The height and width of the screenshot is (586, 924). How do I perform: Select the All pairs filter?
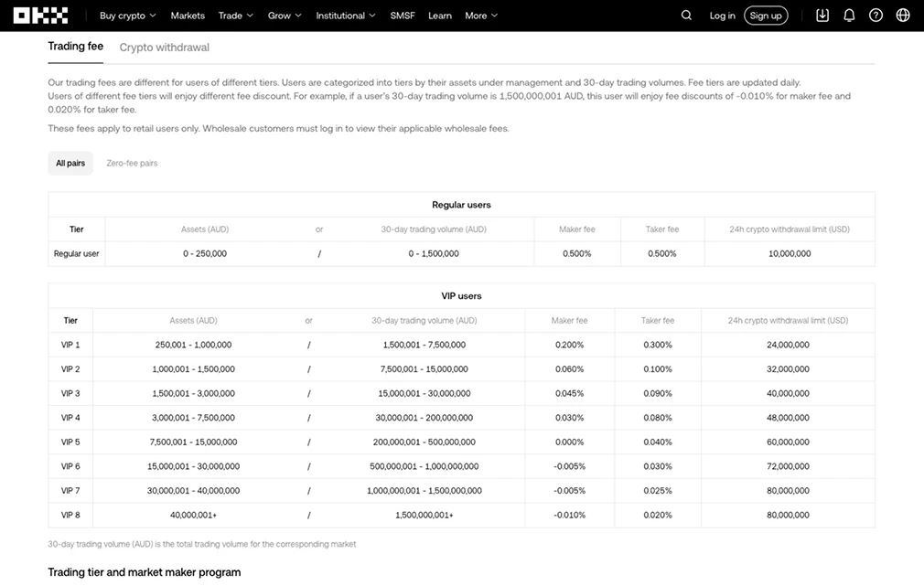tap(70, 164)
